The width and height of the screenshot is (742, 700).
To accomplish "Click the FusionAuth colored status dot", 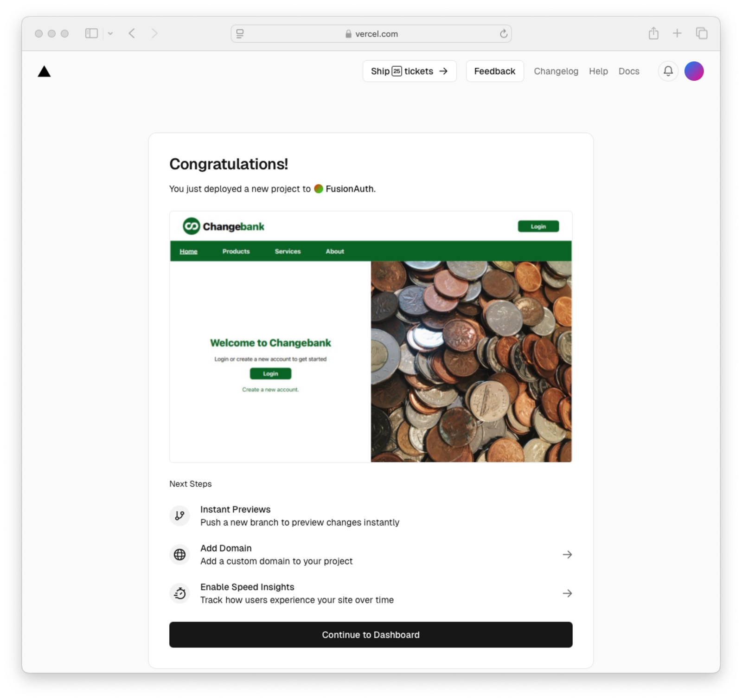I will tap(319, 189).
